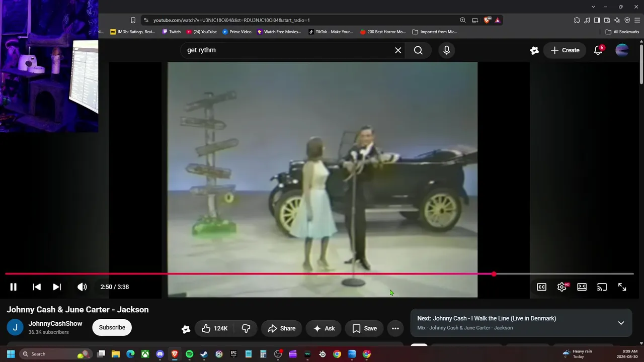Skip to the next video

point(57,287)
